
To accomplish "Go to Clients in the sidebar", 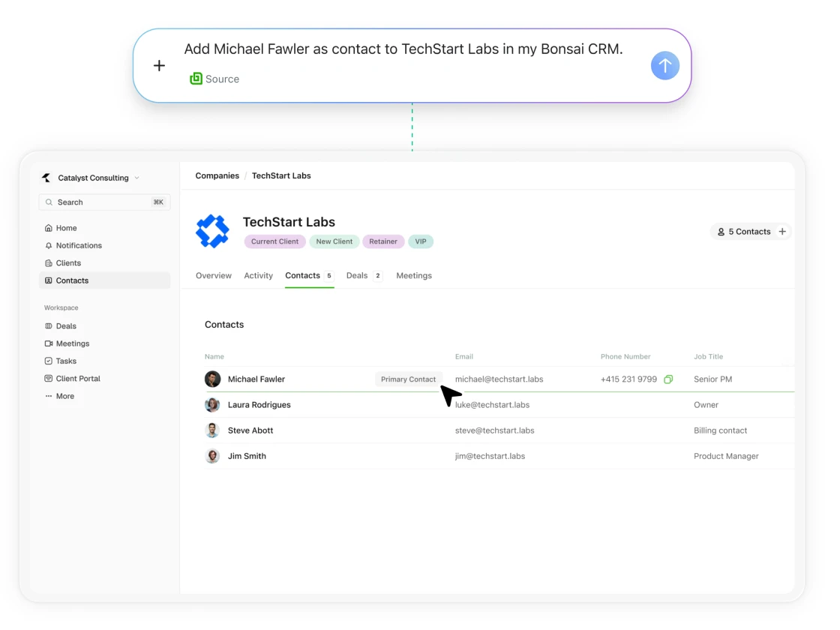I will pyautogui.click(x=68, y=263).
